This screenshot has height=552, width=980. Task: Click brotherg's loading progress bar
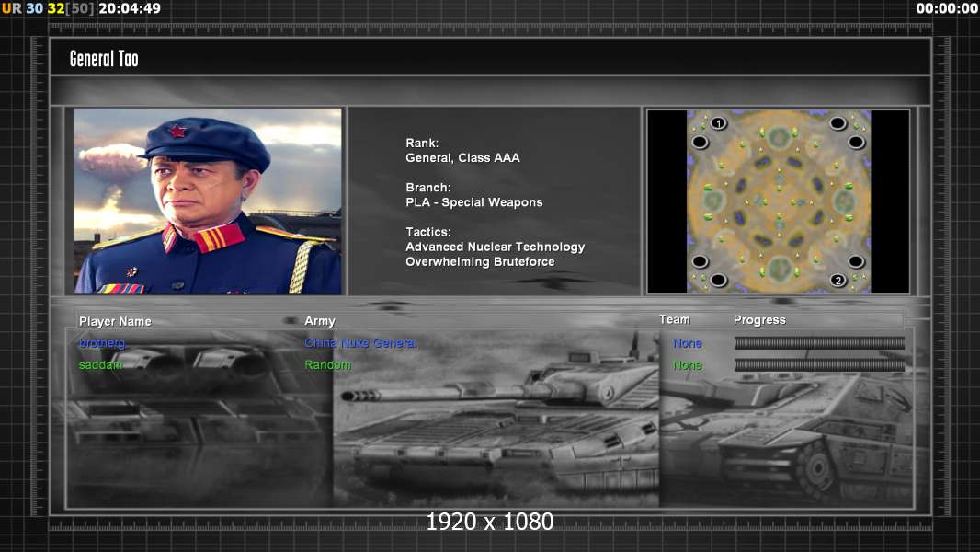point(819,343)
